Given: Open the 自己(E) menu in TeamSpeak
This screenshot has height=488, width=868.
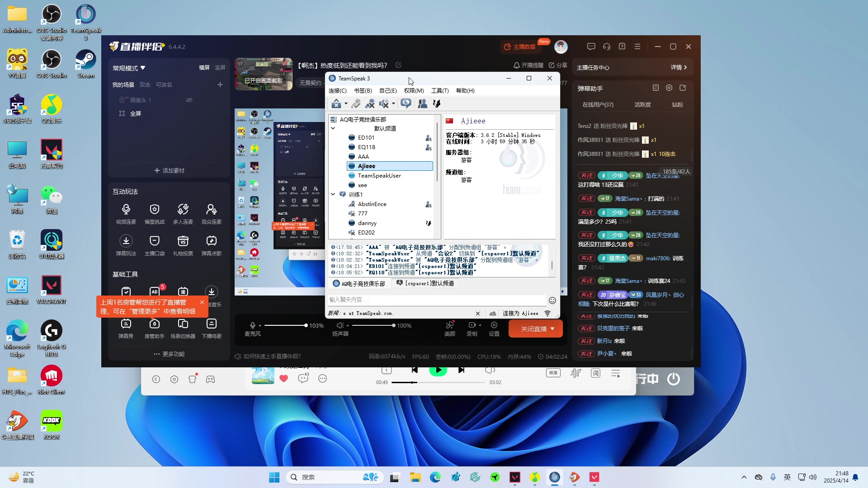Looking at the screenshot, I should (x=388, y=91).
